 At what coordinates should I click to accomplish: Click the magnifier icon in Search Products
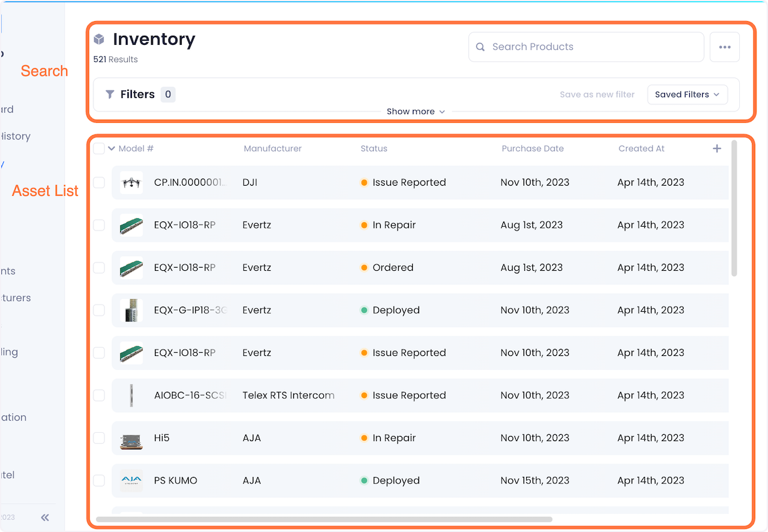481,47
